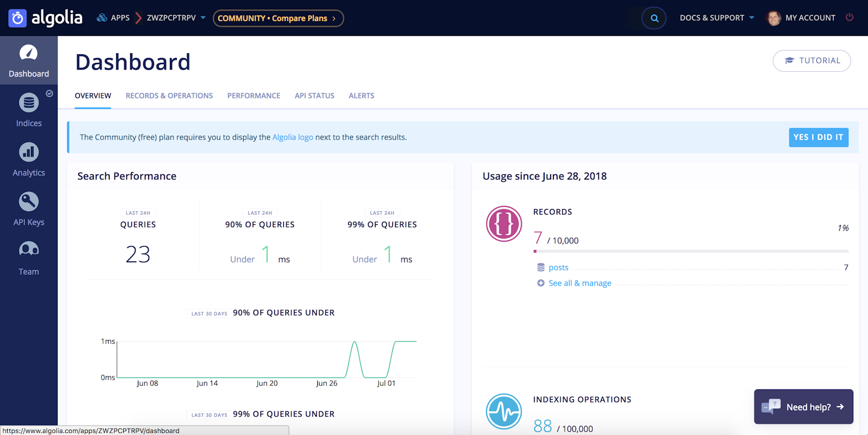Click the 90% of queries line chart
868x435 pixels.
267,360
